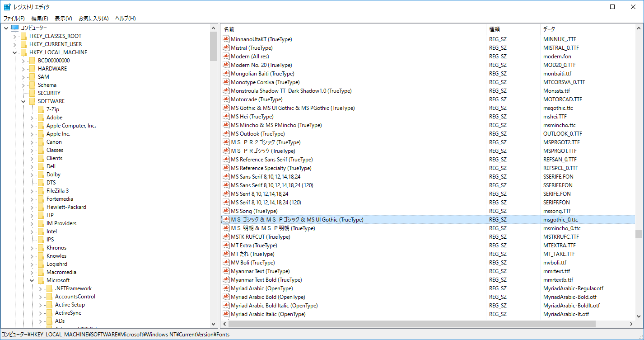Click the Canon folder icon
Image resolution: width=644 pixels, height=340 pixels.
[x=41, y=142]
